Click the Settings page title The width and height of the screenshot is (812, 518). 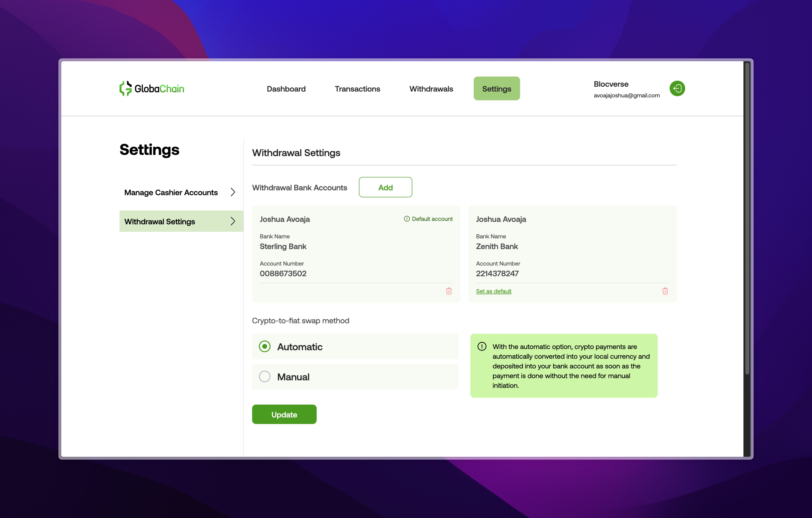coord(149,150)
